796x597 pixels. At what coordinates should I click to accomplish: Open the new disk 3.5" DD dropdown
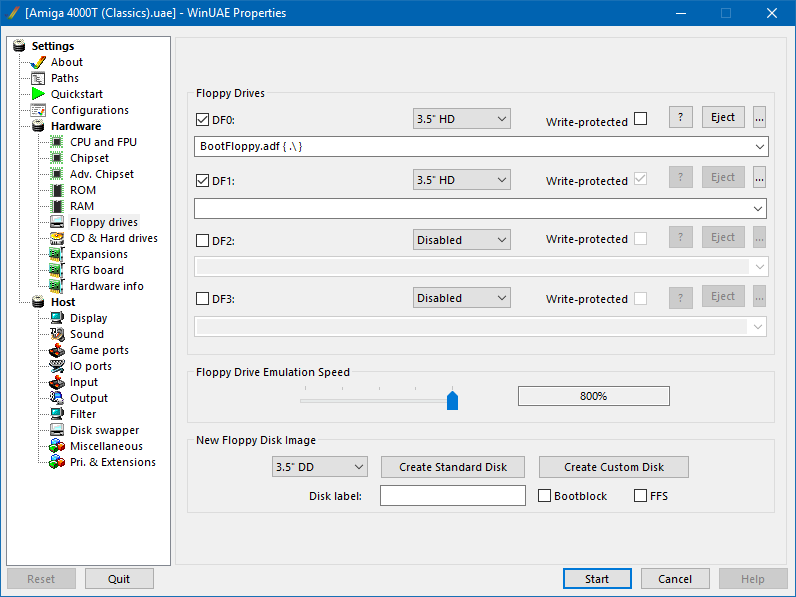coord(320,467)
